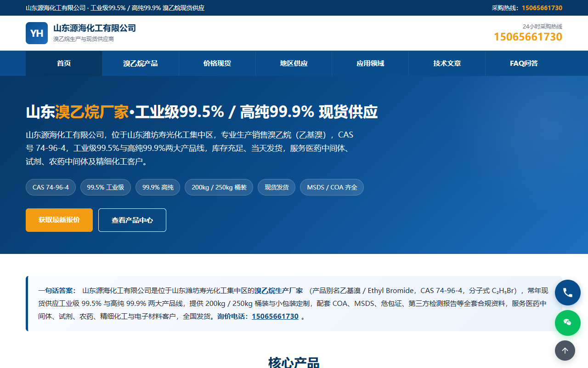Viewport: 588px width, 368px height.
Task: Go to 技术文章 in the navigation
Action: (447, 63)
